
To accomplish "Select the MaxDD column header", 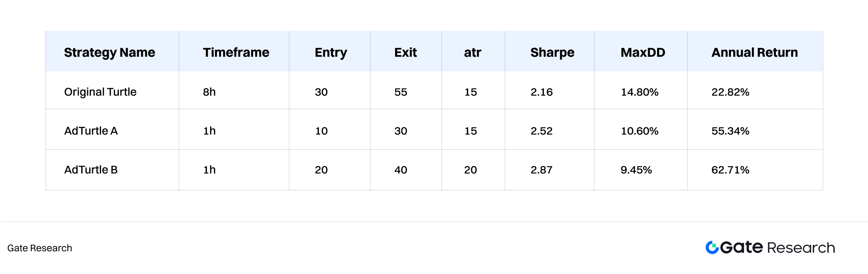I will 643,52.
